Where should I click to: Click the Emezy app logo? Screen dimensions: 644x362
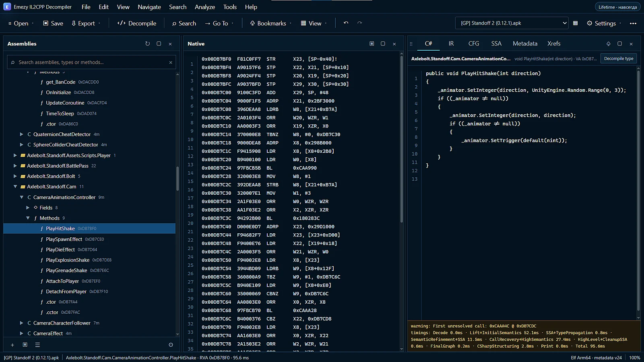7,7
